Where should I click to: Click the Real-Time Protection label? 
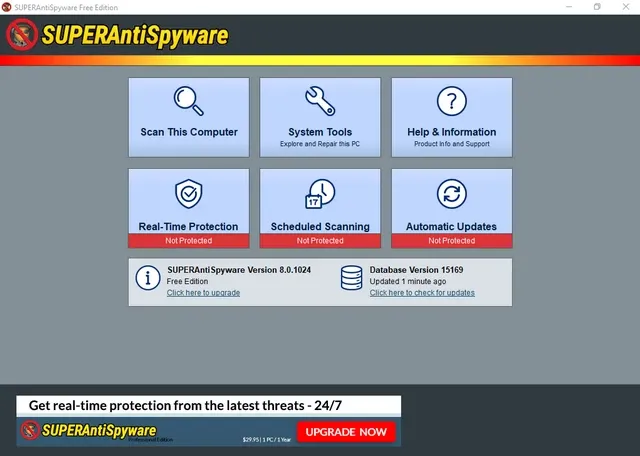coord(188,227)
